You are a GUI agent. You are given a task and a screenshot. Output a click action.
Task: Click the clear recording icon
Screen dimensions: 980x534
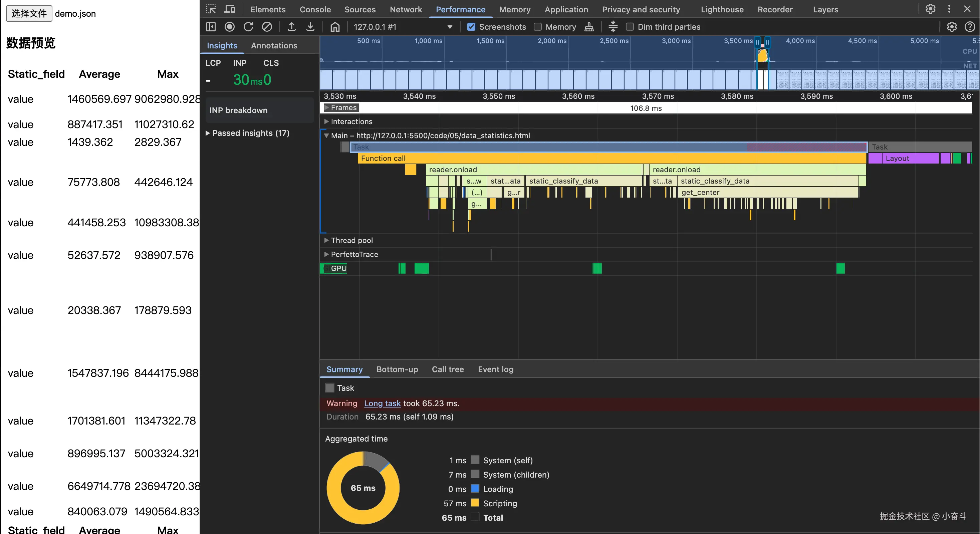tap(267, 27)
